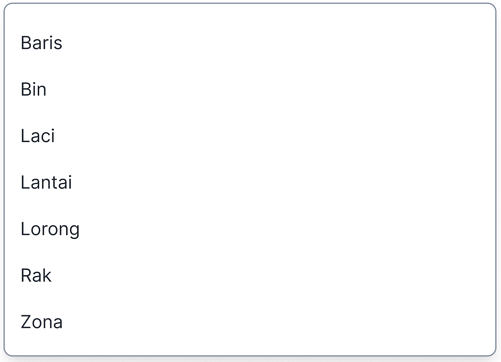Screen dimensions: 501x362
Task: Click the Rak list item
Action: pos(250,275)
